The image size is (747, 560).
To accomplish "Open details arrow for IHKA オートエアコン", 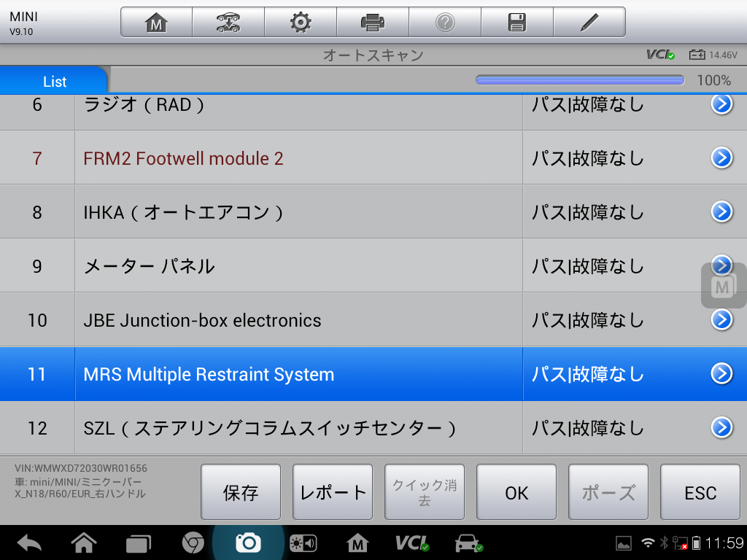I will coord(721,211).
